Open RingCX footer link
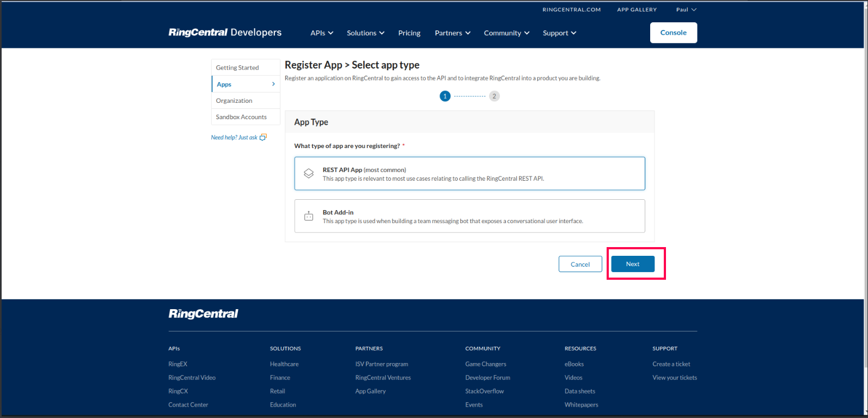This screenshot has width=868, height=418. [x=178, y=391]
